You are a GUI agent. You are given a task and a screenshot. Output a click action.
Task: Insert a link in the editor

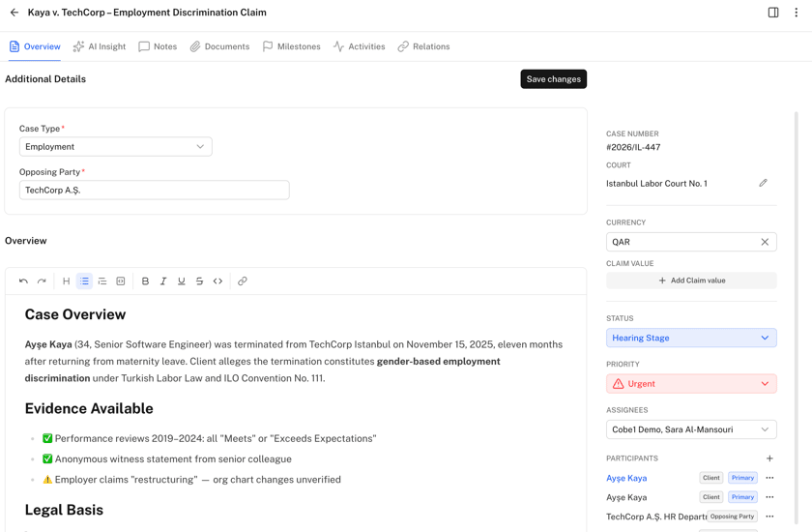point(243,281)
